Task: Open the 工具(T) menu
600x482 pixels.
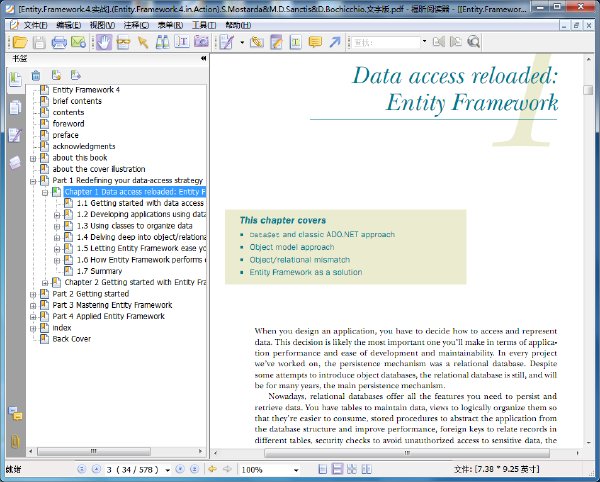Action: tap(204, 25)
